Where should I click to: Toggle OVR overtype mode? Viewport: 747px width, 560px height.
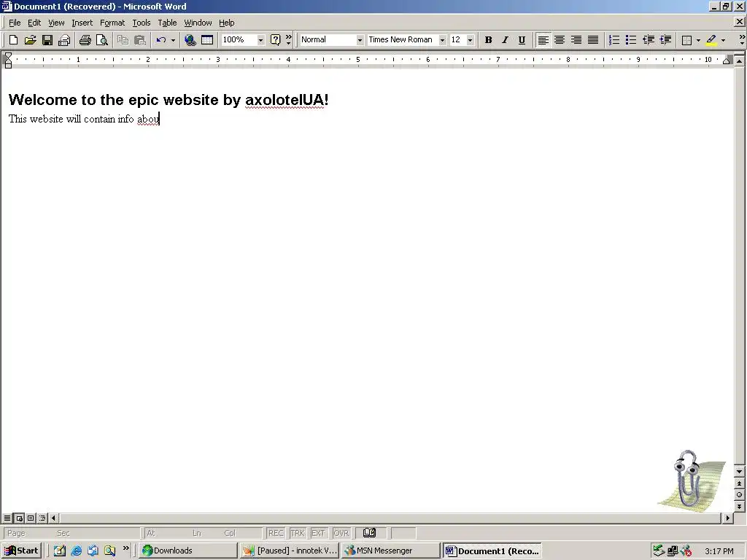[x=341, y=533]
